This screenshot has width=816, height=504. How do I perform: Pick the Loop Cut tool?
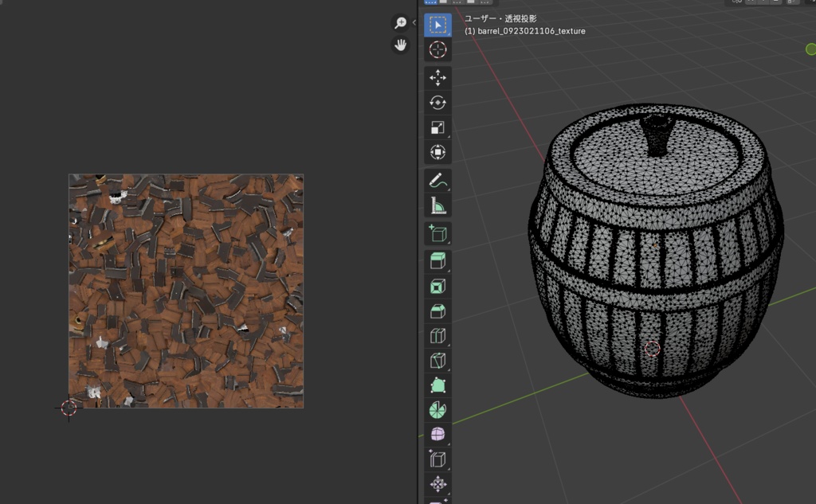[x=437, y=335]
